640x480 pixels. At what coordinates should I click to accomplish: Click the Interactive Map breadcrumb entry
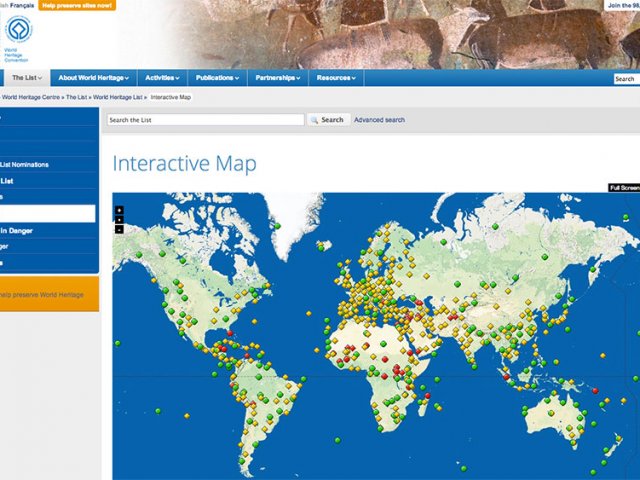click(171, 97)
